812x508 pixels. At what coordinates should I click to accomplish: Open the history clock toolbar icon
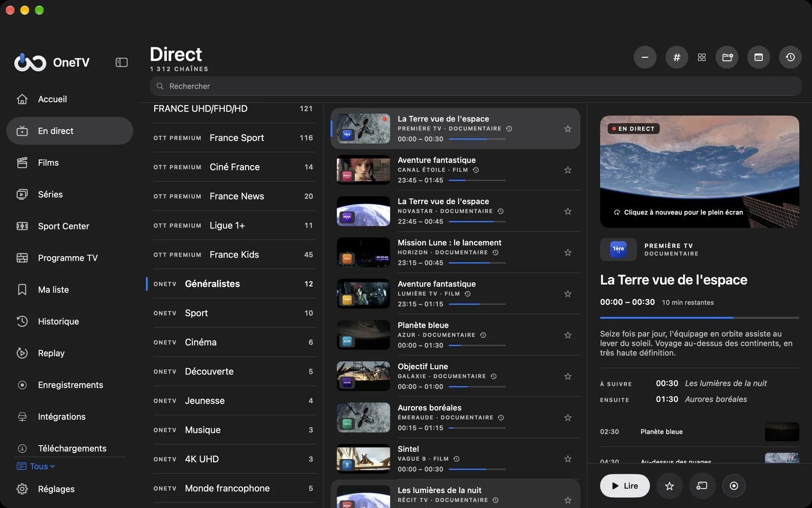tap(790, 57)
